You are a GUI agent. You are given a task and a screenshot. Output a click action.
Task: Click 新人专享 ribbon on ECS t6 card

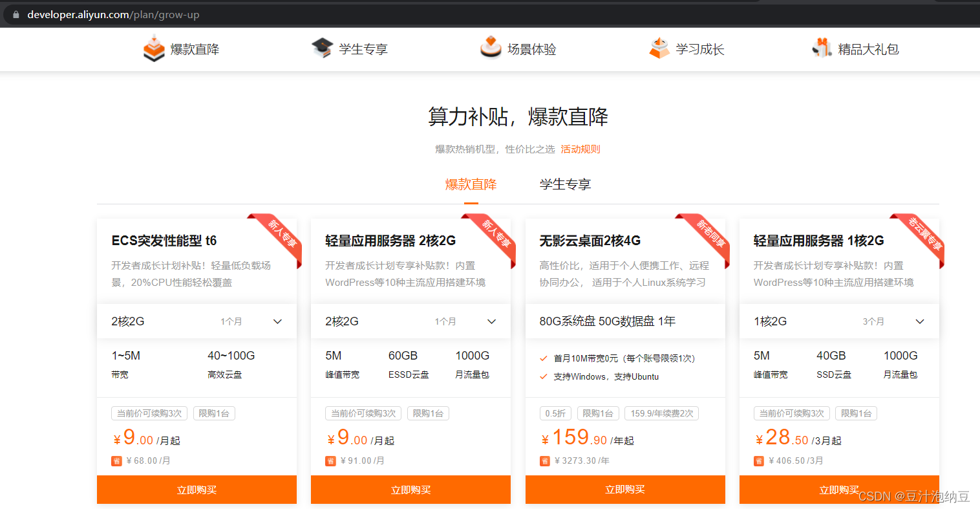coord(278,238)
